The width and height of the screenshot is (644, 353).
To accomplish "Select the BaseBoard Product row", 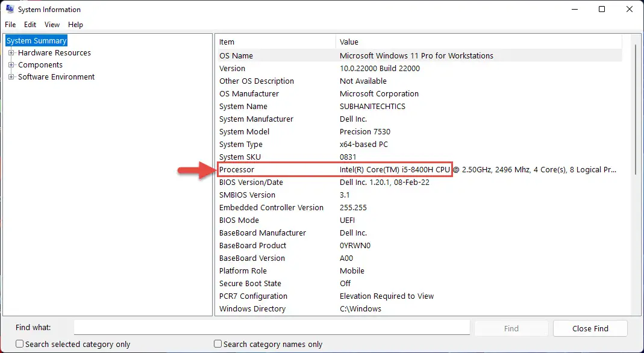I will [419, 245].
